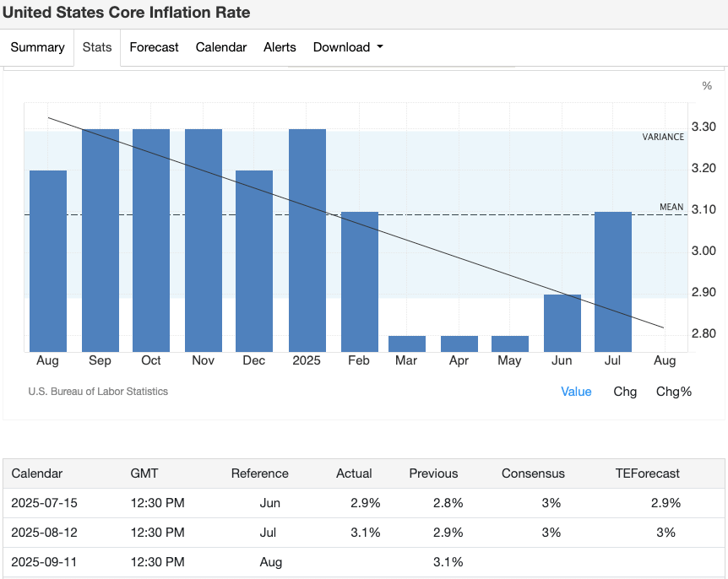
Task: Click the 3.1% Actual value for Jul
Action: pyautogui.click(x=367, y=533)
